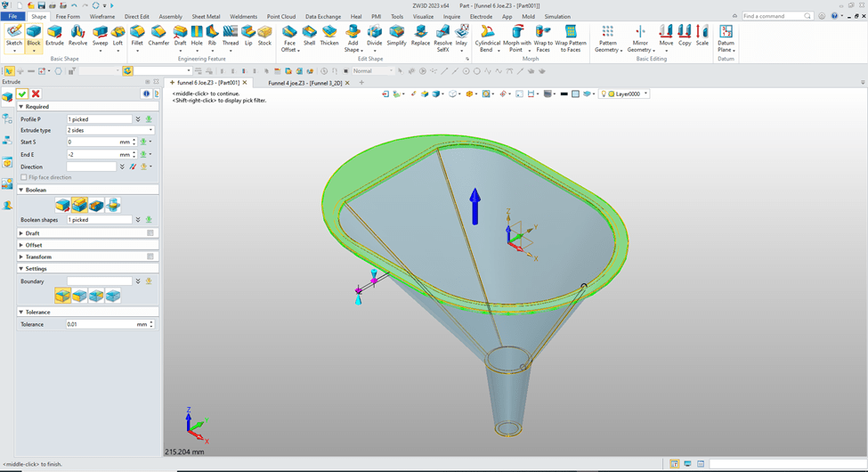Open the Layer0000 layer dropdown

(x=646, y=94)
